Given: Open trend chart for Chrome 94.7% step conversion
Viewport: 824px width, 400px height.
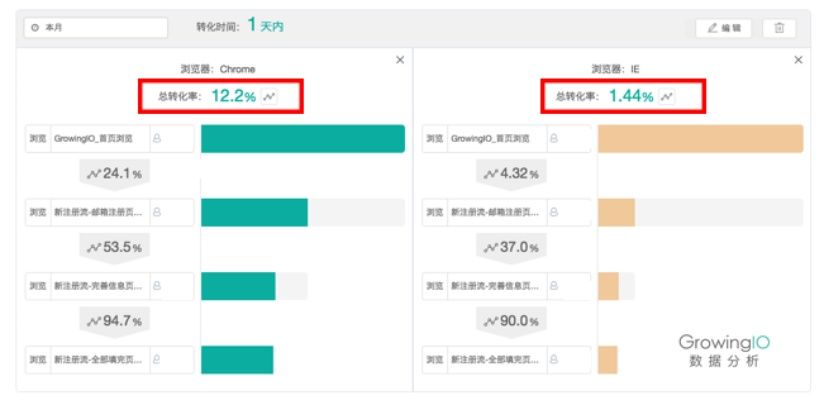Looking at the screenshot, I should (95, 321).
